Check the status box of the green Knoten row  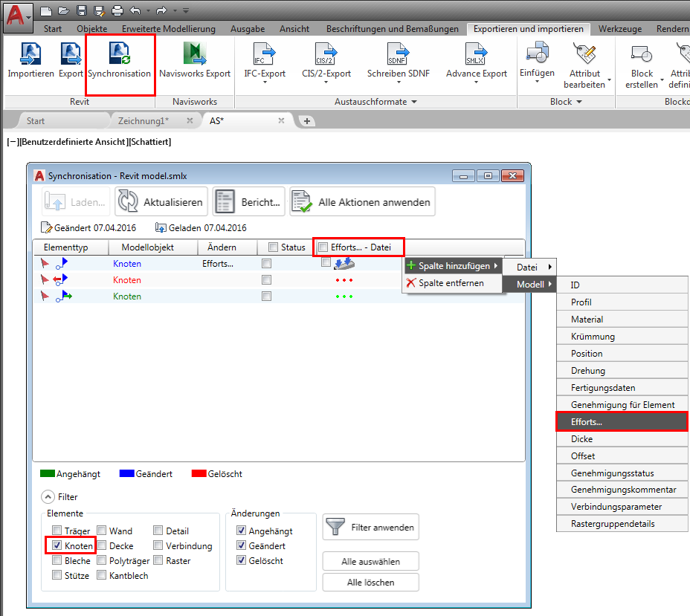click(266, 296)
